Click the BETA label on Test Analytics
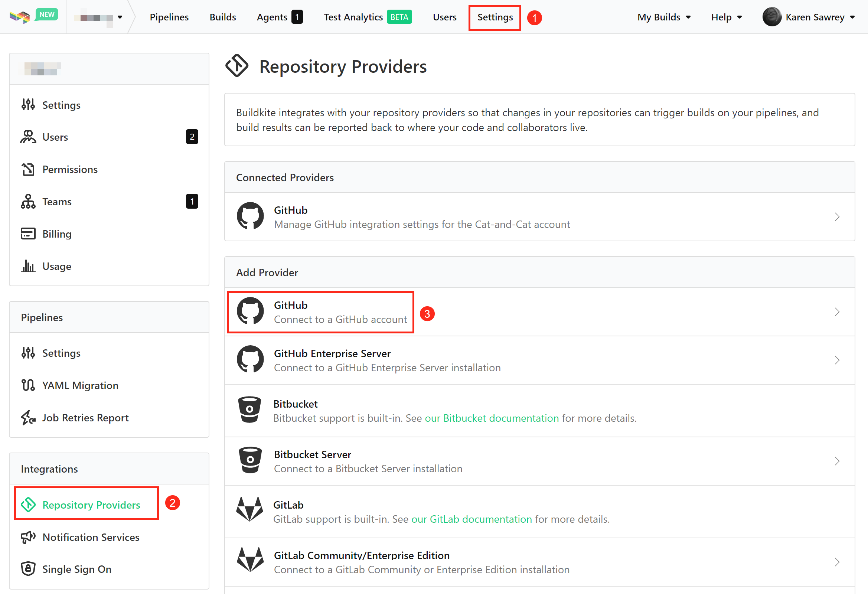This screenshot has height=594, width=868. [399, 17]
